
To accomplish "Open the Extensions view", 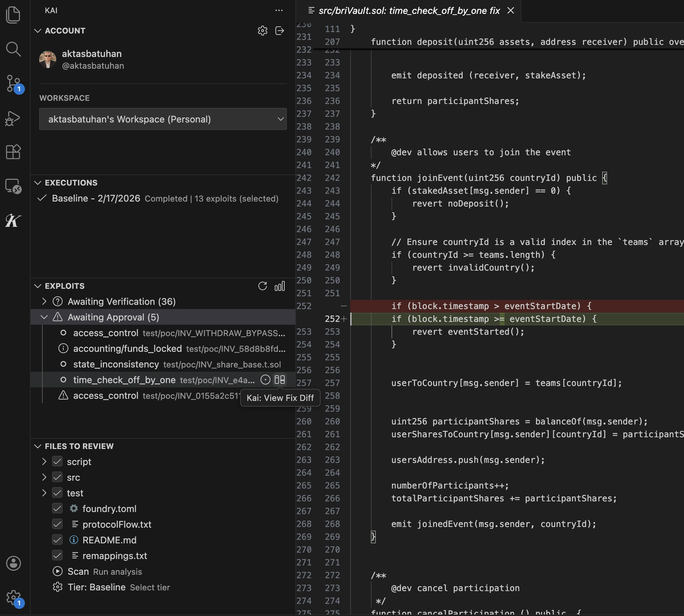I will pyautogui.click(x=13, y=152).
